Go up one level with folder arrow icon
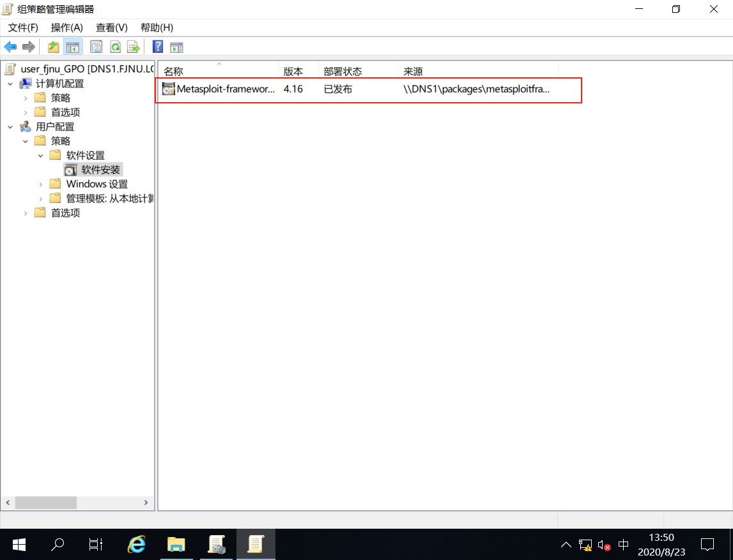The height and width of the screenshot is (560, 733). tap(54, 47)
